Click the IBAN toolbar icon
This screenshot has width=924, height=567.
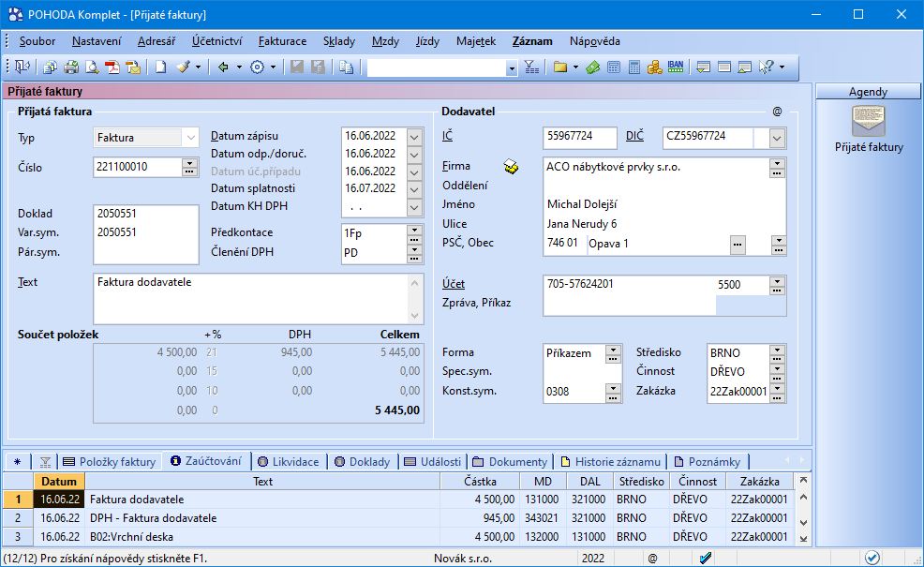tap(676, 66)
